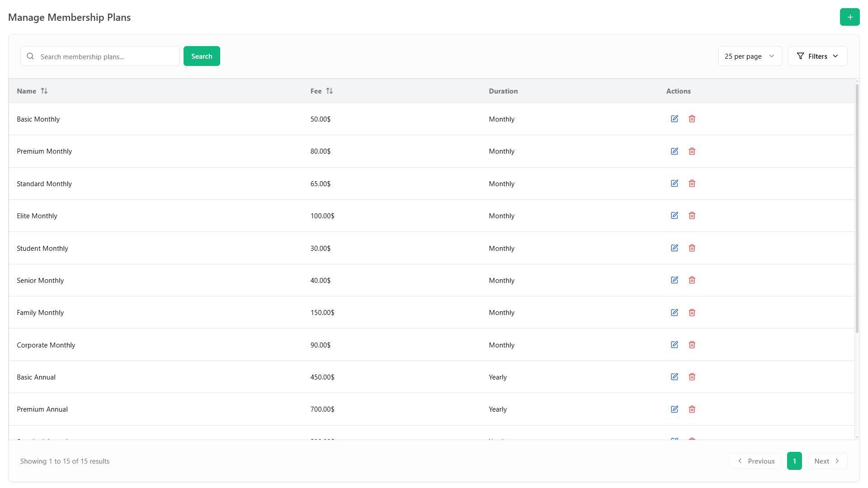Go to the Next page
The image size is (868, 488).
pyautogui.click(x=827, y=461)
